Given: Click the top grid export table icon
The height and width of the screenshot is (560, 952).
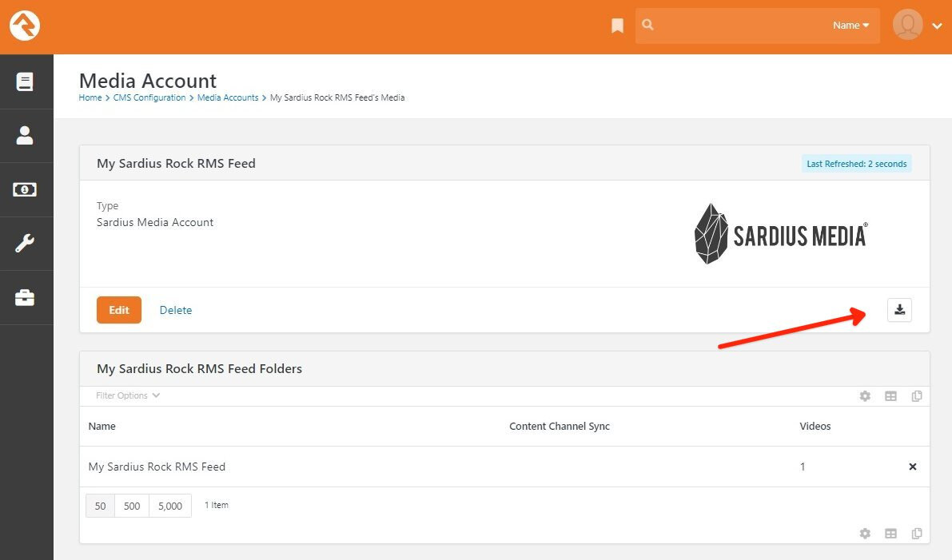Looking at the screenshot, I should tap(890, 396).
